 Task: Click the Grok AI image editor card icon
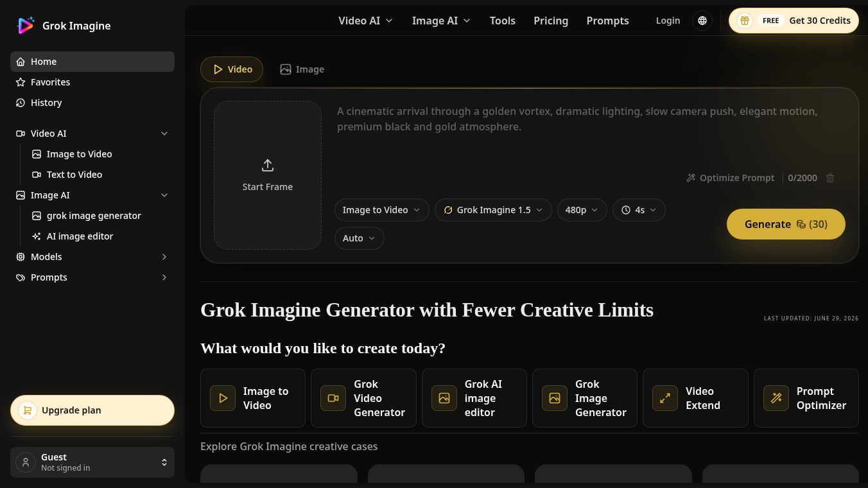(x=444, y=398)
